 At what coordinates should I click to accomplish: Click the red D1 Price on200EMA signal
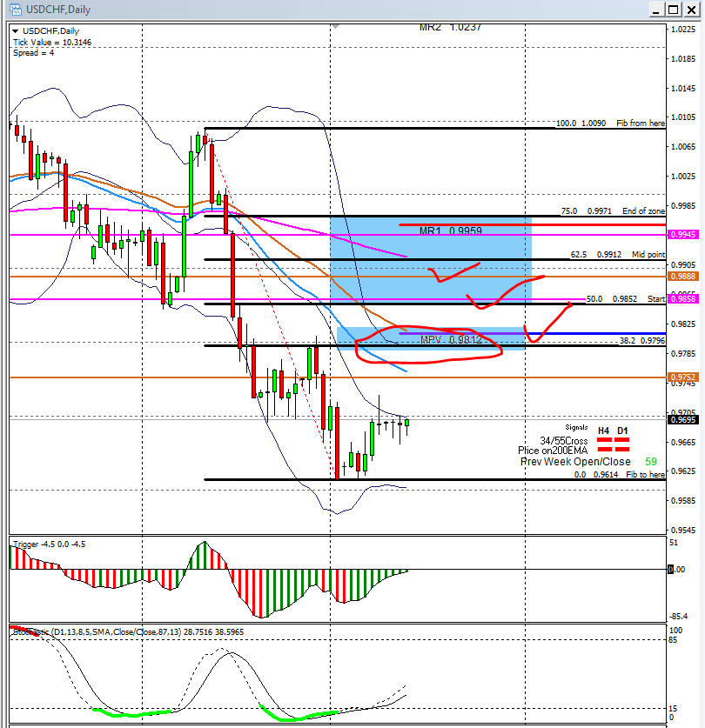pos(622,451)
